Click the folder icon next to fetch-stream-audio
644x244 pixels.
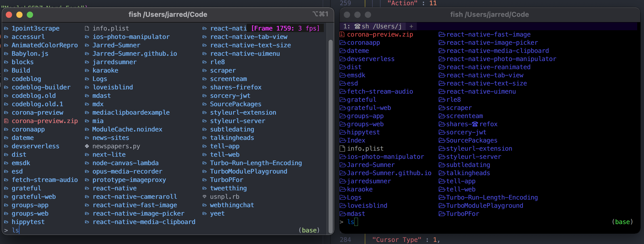tap(6, 180)
